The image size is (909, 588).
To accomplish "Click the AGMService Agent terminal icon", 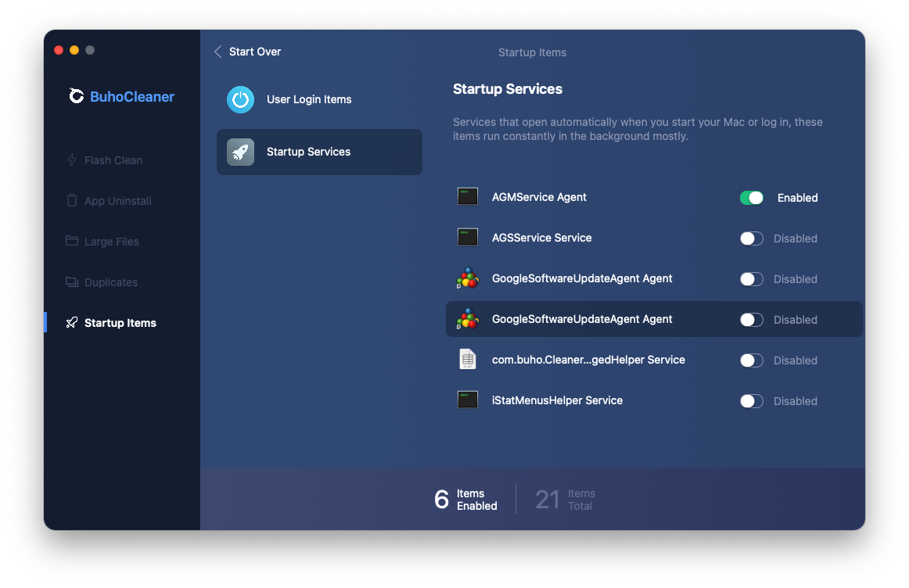I will pyautogui.click(x=467, y=197).
